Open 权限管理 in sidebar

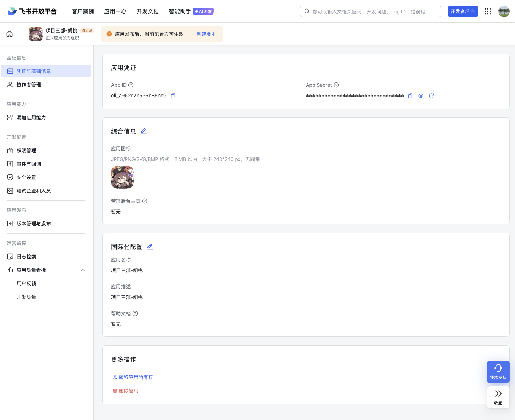point(27,150)
